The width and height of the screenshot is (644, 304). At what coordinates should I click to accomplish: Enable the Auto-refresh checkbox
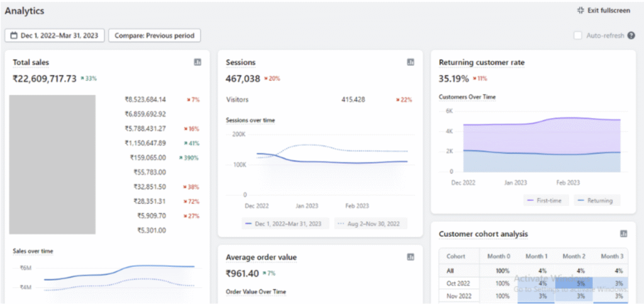point(578,36)
